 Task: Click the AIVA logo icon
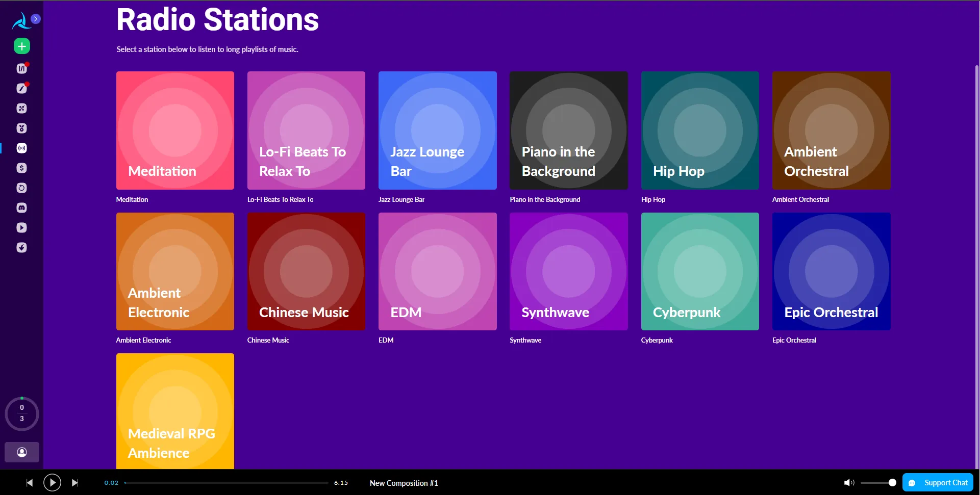click(x=21, y=21)
